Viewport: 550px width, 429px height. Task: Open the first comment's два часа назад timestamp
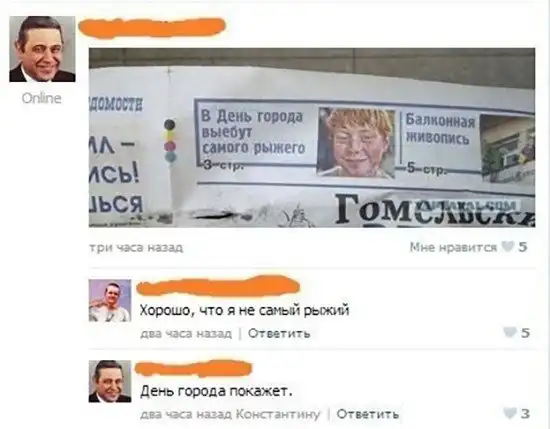tap(186, 333)
